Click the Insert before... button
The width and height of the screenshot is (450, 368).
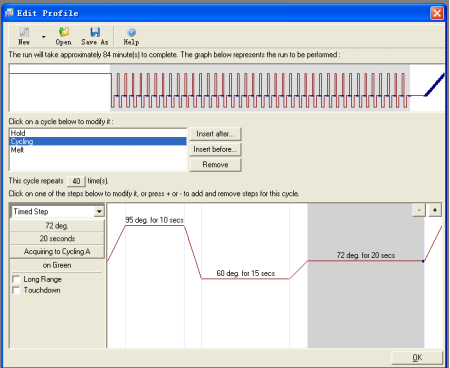pos(215,149)
